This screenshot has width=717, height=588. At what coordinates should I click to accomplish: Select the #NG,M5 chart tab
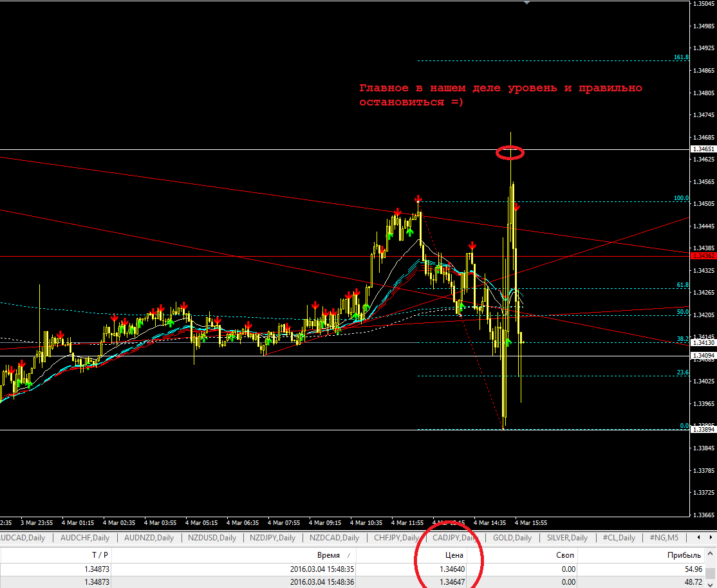[664, 538]
